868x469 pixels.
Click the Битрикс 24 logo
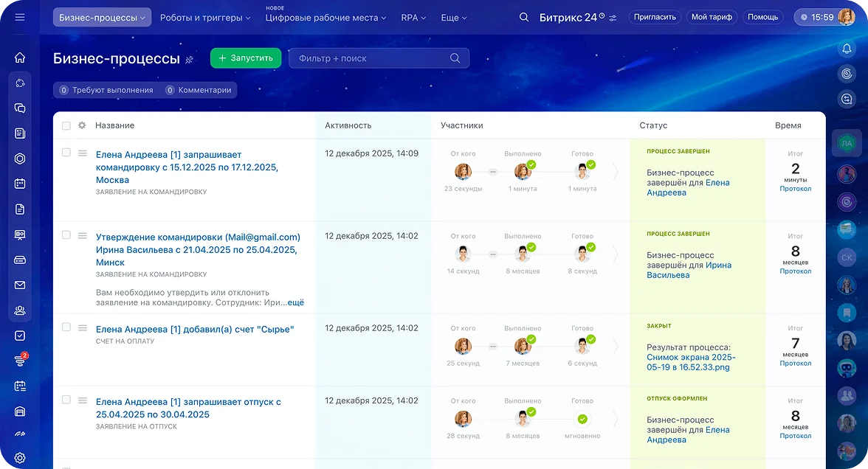[x=572, y=18]
